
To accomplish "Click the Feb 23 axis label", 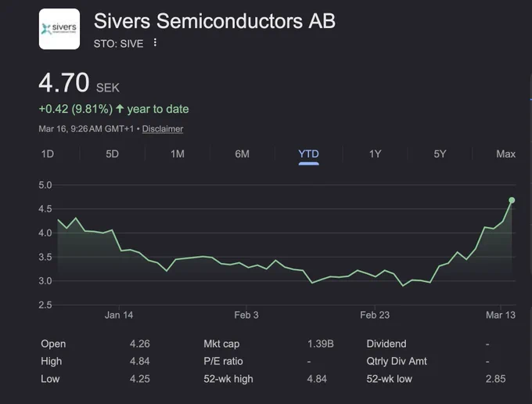I will coord(375,315).
